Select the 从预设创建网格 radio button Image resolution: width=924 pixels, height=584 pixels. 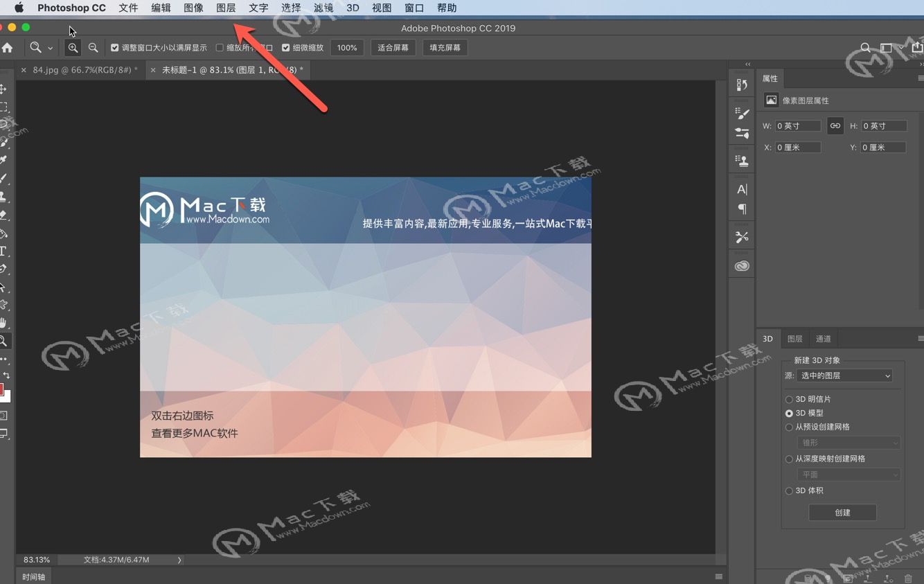pyautogui.click(x=789, y=427)
